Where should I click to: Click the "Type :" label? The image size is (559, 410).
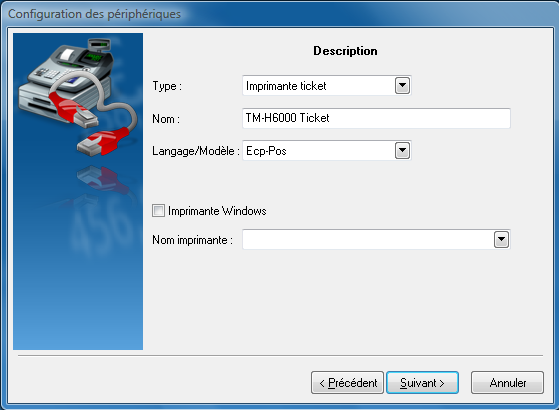click(x=167, y=86)
